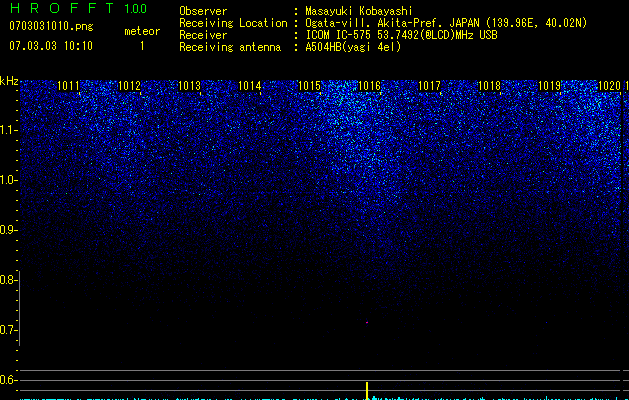Click the 0.7 kHz frequency label

[7, 330]
